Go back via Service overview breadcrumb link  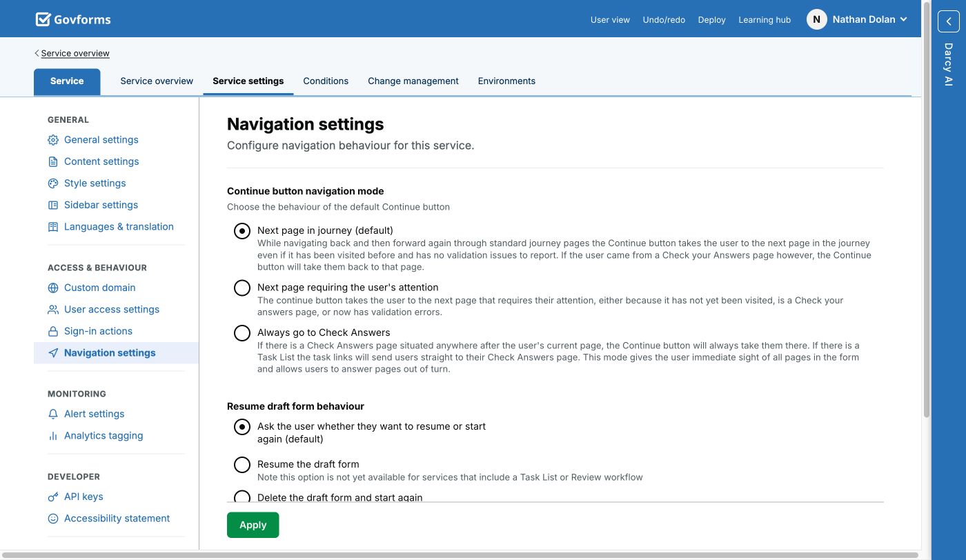coord(75,53)
